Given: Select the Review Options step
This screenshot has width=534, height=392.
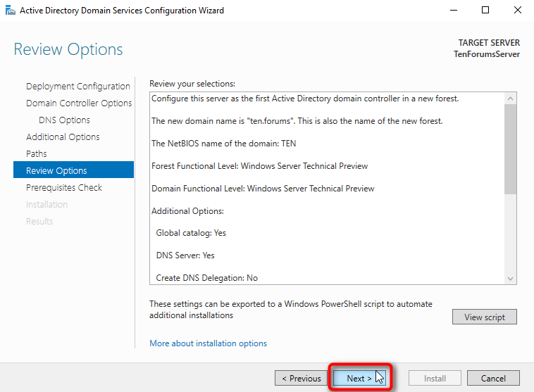Looking at the screenshot, I should click(73, 170).
